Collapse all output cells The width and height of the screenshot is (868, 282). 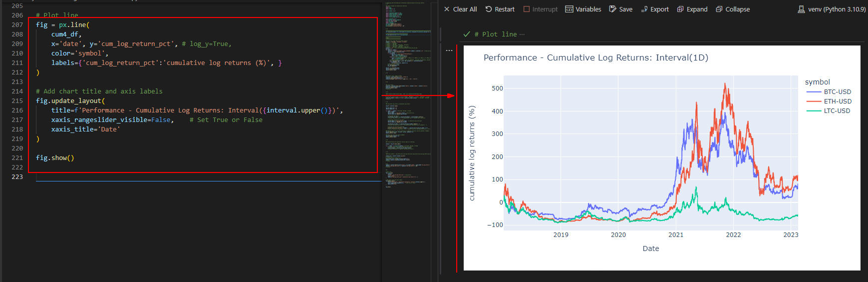[733, 9]
